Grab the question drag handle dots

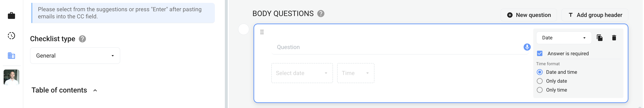point(262,32)
